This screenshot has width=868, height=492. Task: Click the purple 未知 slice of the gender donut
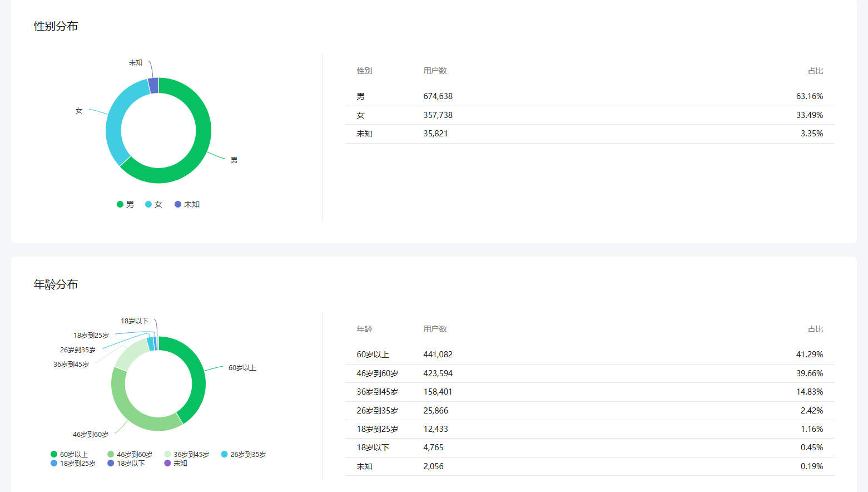point(153,86)
